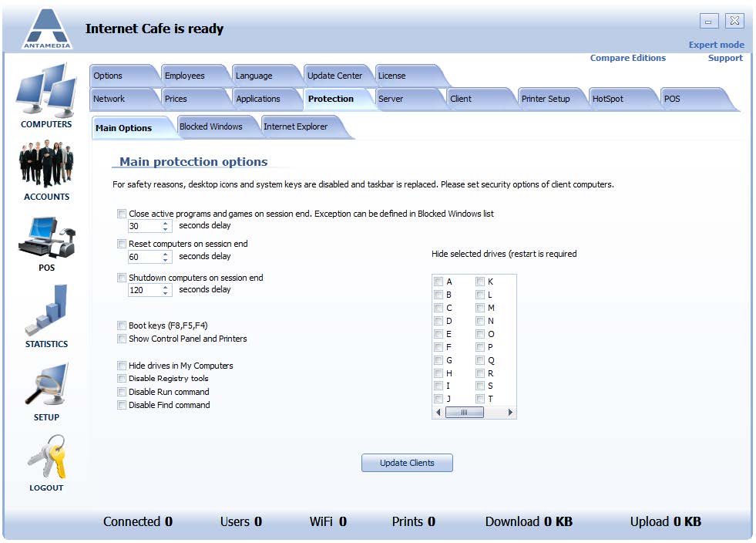Screen dimensions: 756x543
Task: Switch to the Prices tab
Action: click(x=194, y=99)
